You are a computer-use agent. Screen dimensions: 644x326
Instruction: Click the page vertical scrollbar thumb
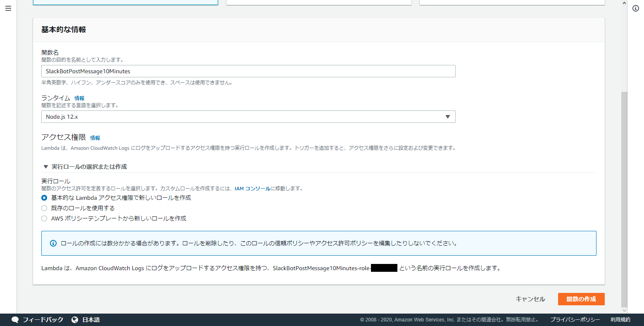624,199
